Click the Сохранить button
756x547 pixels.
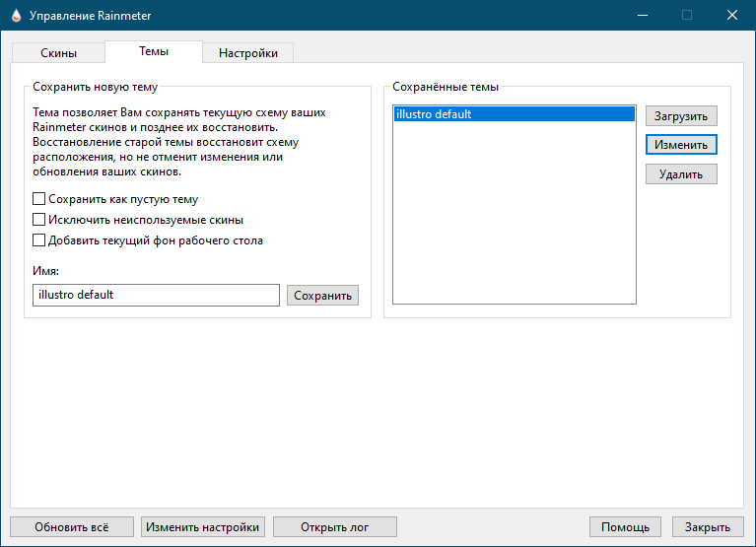click(x=322, y=296)
